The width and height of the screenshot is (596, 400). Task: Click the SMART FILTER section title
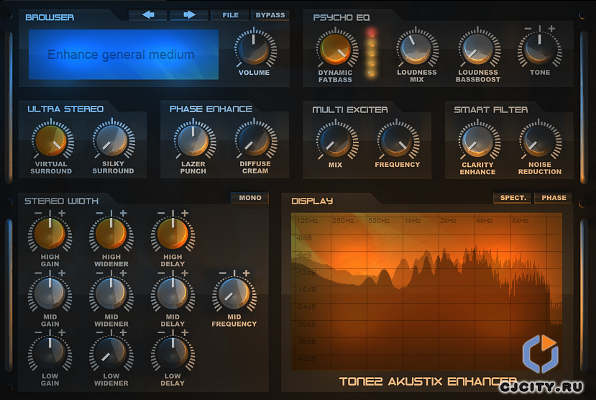491,110
